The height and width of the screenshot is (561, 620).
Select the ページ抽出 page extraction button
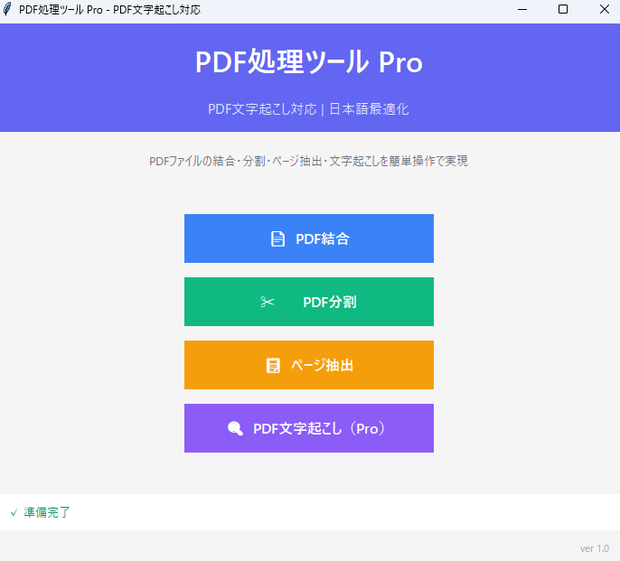[309, 365]
